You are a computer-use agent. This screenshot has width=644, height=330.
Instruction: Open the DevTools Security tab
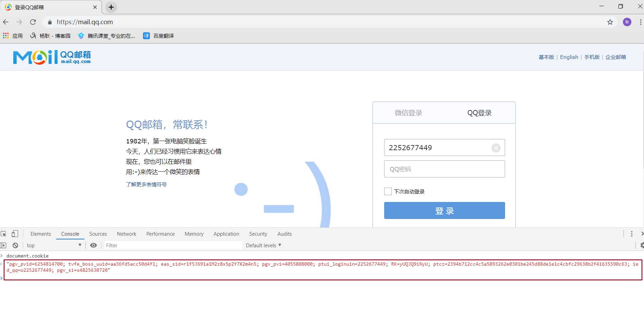tap(258, 234)
